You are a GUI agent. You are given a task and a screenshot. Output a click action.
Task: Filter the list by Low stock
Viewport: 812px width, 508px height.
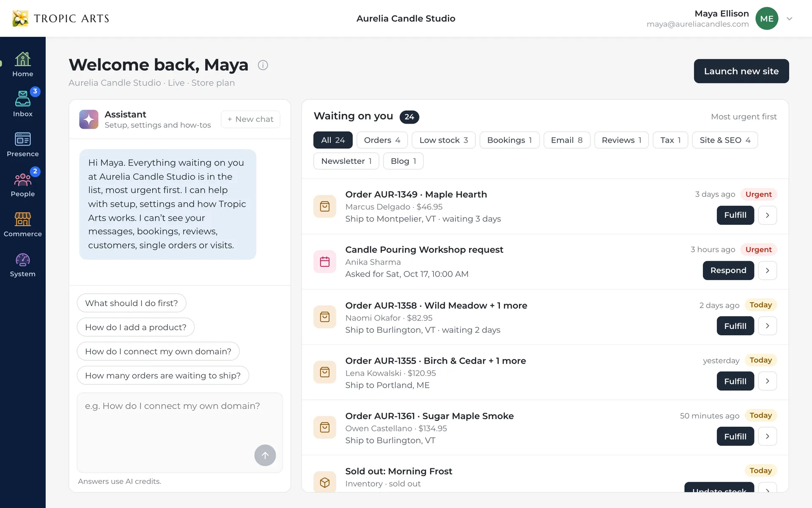coord(444,140)
